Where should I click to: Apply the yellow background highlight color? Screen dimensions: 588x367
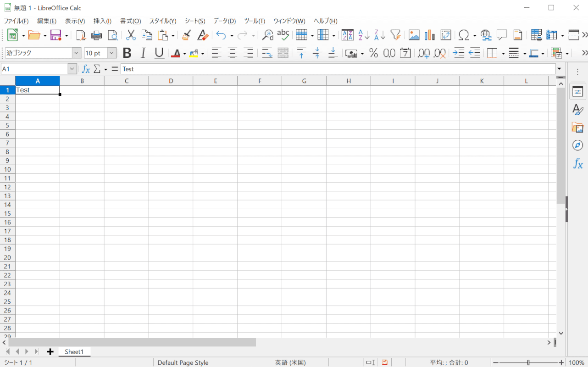[x=193, y=53]
